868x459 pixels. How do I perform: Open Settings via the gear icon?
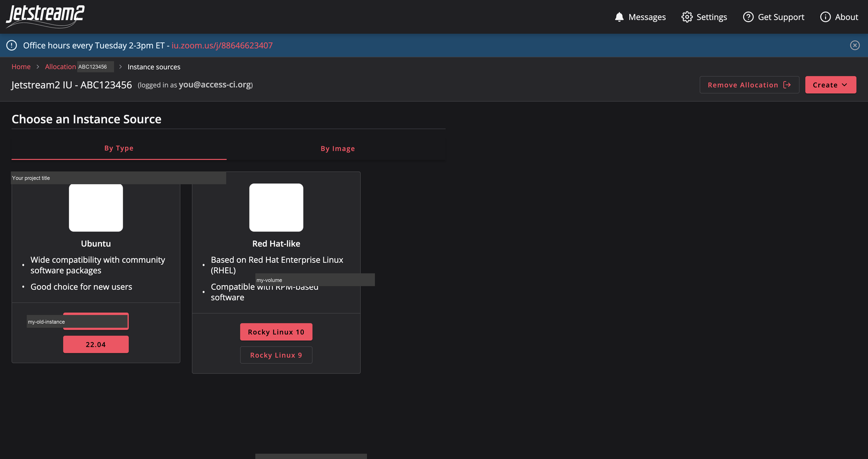pos(687,17)
